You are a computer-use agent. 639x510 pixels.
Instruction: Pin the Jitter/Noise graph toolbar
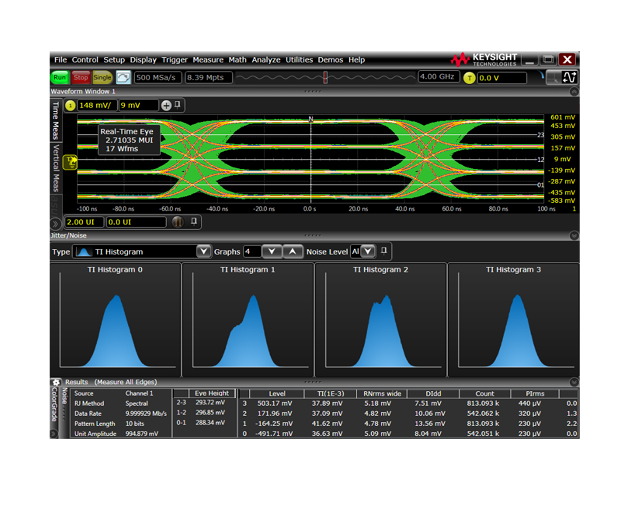[x=384, y=251]
